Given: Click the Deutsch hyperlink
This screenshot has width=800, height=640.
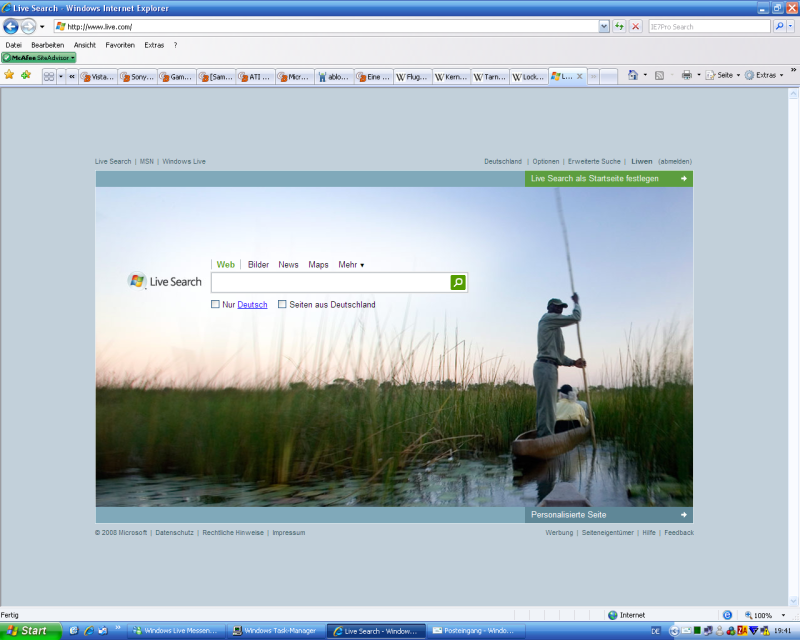Looking at the screenshot, I should 252,305.
